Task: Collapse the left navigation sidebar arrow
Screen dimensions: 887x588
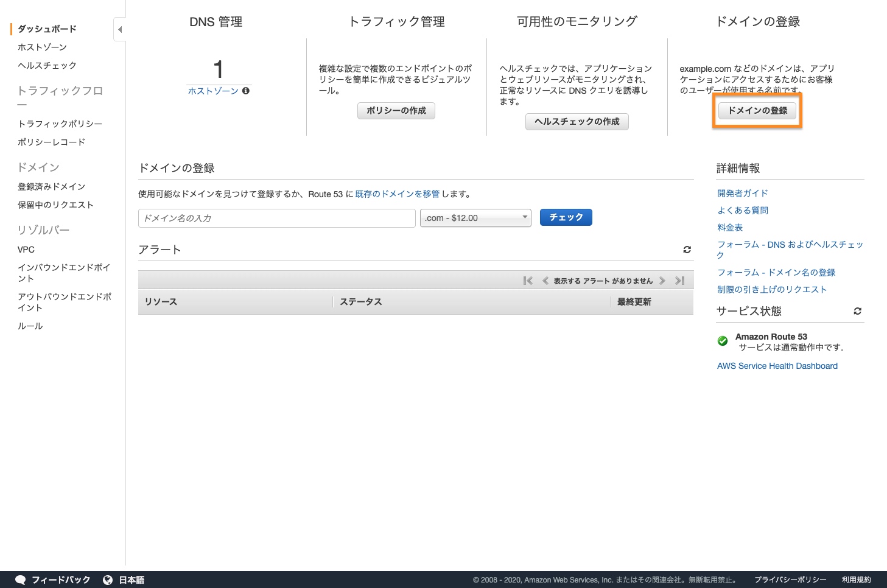Action: pyautogui.click(x=120, y=29)
